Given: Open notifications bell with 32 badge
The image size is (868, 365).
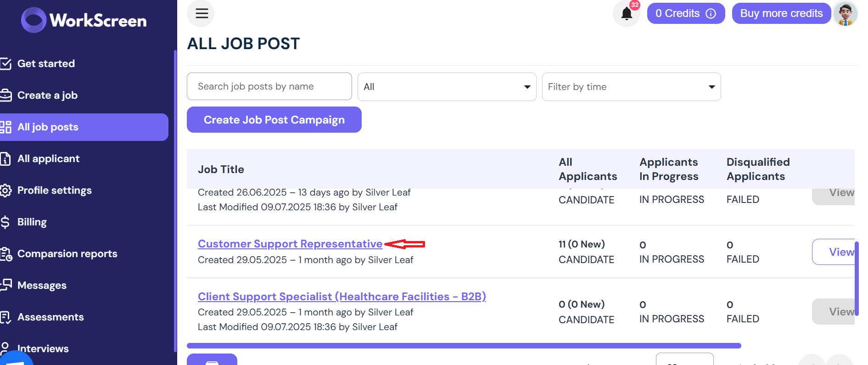Looking at the screenshot, I should 627,13.
